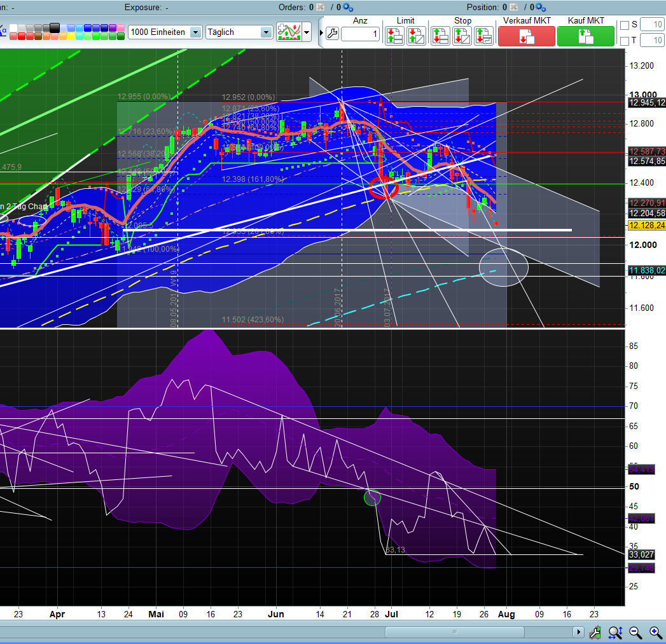This screenshot has width=666, height=644.
Task: Close all positions X icon
Action: pyautogui.click(x=513, y=7)
